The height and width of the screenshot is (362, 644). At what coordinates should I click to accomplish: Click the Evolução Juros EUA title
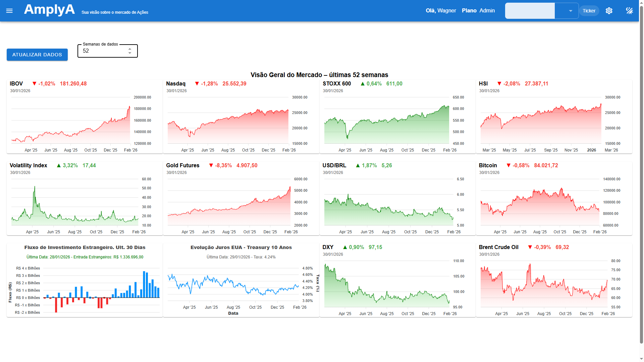pos(241,247)
